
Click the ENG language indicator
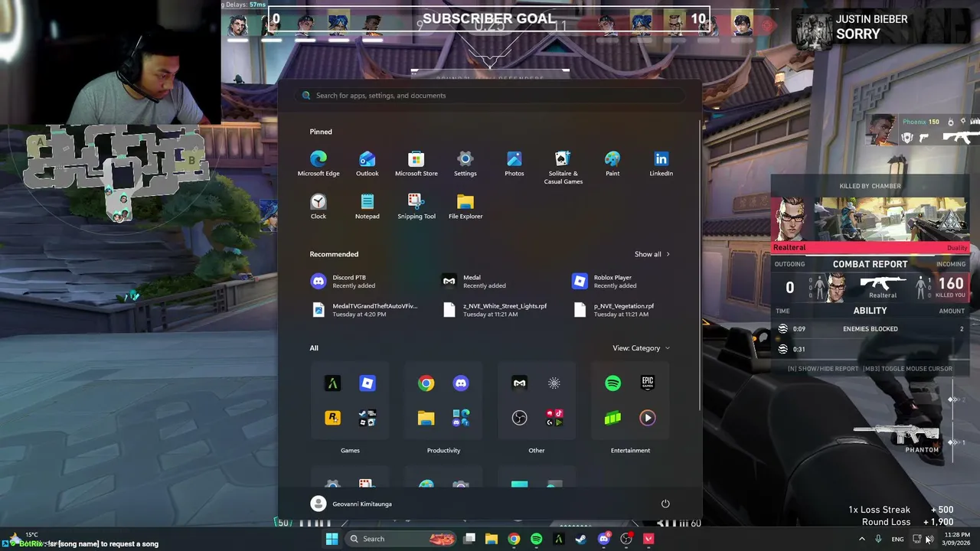pyautogui.click(x=897, y=539)
